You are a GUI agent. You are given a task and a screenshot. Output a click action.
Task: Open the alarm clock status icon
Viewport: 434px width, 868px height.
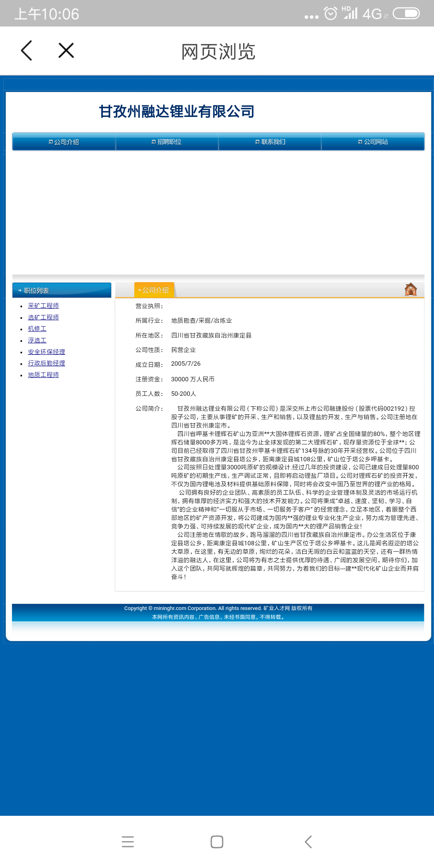(x=331, y=14)
